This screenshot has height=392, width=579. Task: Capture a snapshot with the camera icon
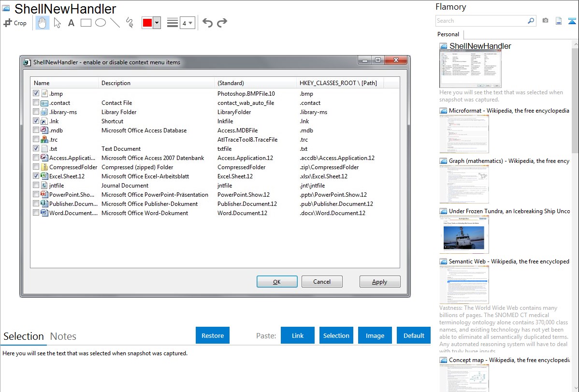545,21
